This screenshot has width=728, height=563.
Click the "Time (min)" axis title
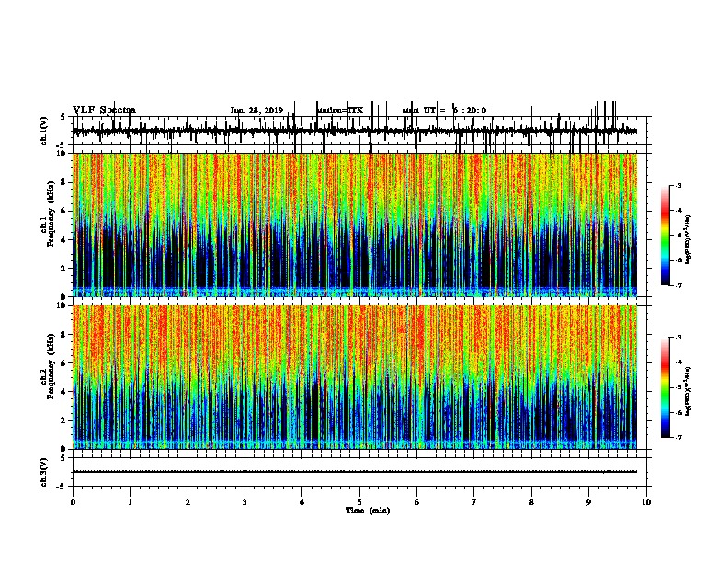point(368,511)
